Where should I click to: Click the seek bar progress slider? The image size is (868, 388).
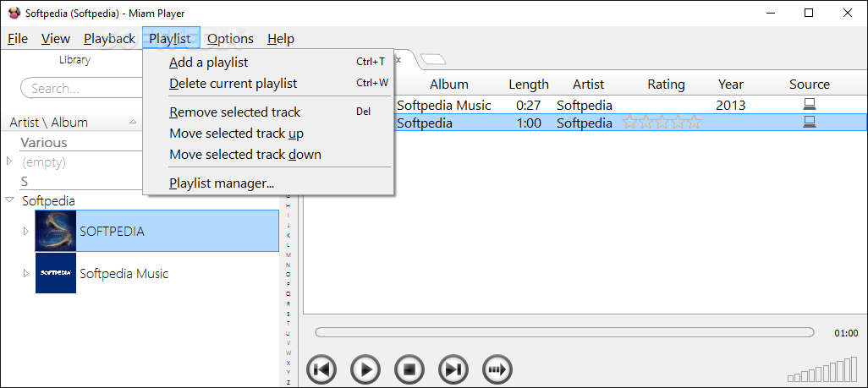[564, 333]
